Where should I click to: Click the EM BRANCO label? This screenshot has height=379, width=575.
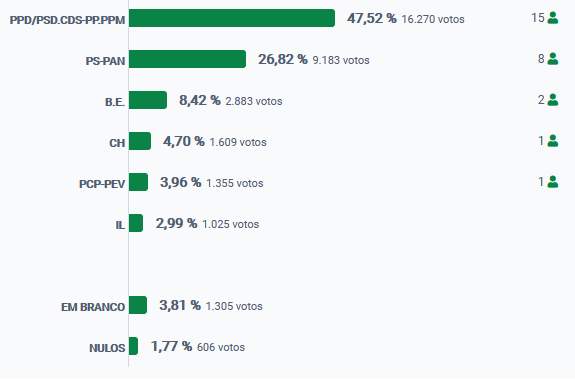pyautogui.click(x=93, y=307)
